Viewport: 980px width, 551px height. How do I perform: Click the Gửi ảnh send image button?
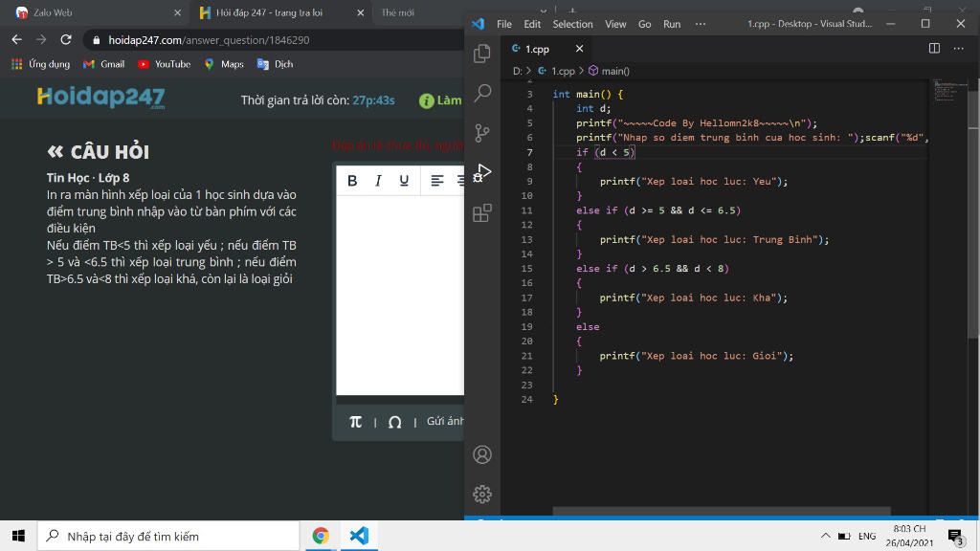[x=445, y=421]
